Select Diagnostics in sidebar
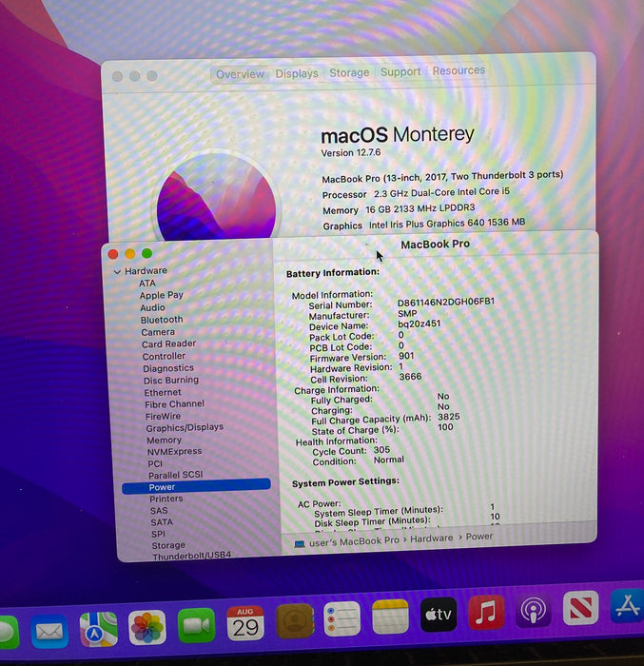This screenshot has width=644, height=666. pos(168,368)
